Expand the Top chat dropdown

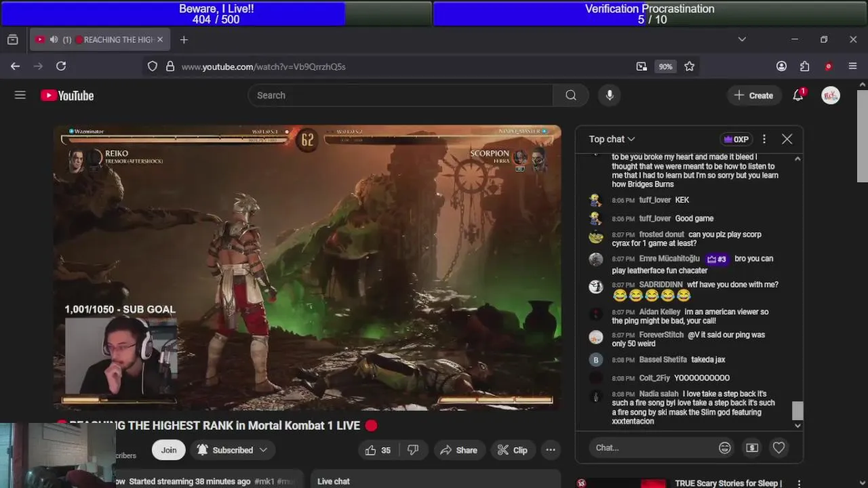612,139
